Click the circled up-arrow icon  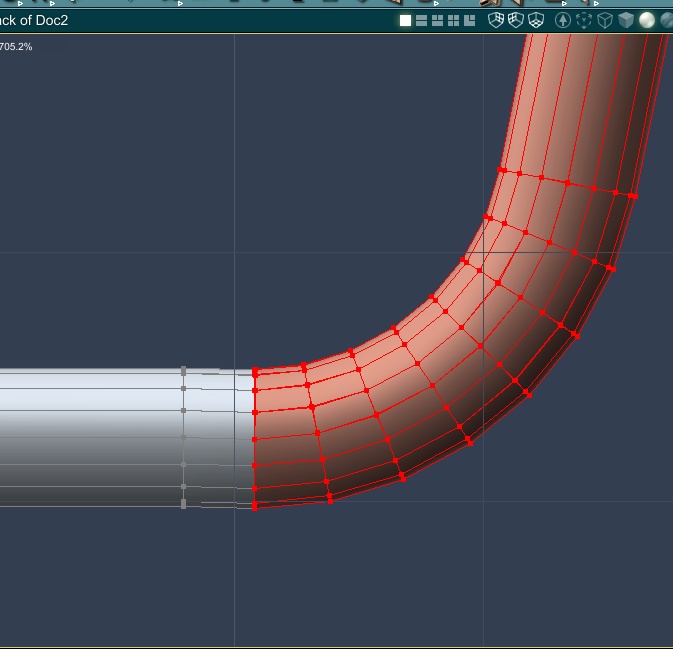tap(563, 20)
